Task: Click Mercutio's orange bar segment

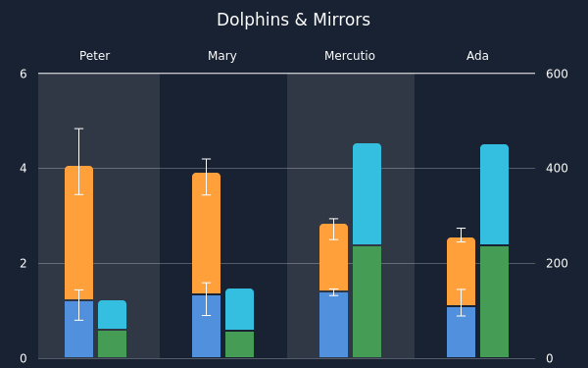Action: tap(334, 257)
